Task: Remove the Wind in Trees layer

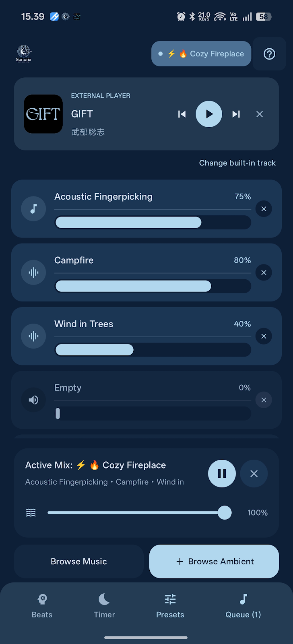Action: coord(264,336)
